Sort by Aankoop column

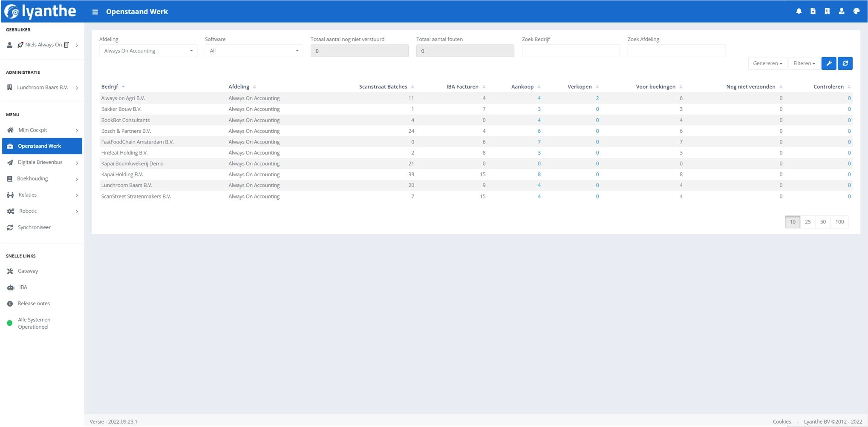(526, 87)
